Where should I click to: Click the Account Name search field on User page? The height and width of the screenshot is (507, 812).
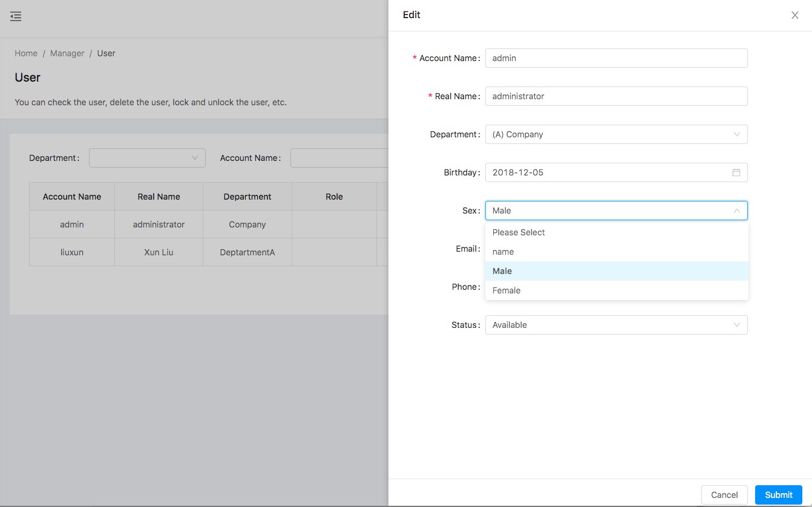339,158
